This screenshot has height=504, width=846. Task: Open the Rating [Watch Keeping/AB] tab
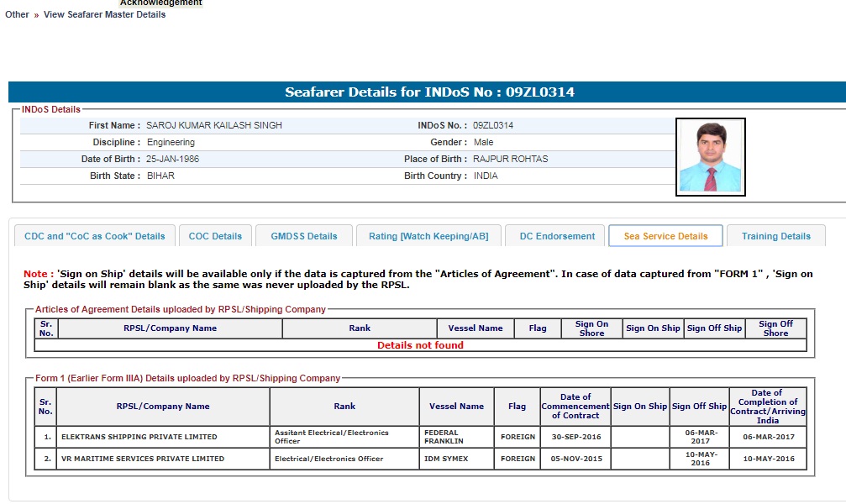428,236
